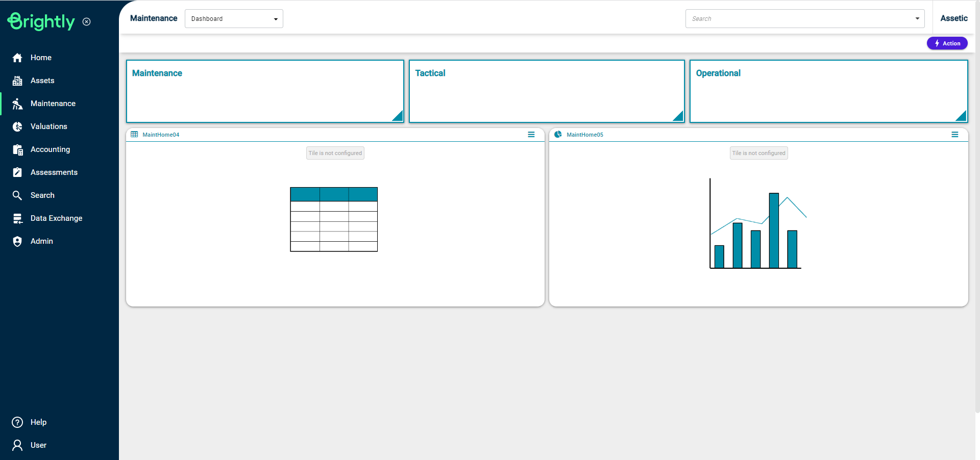Click the Valuations icon
Screen dimensions: 980x460
pos(17,126)
